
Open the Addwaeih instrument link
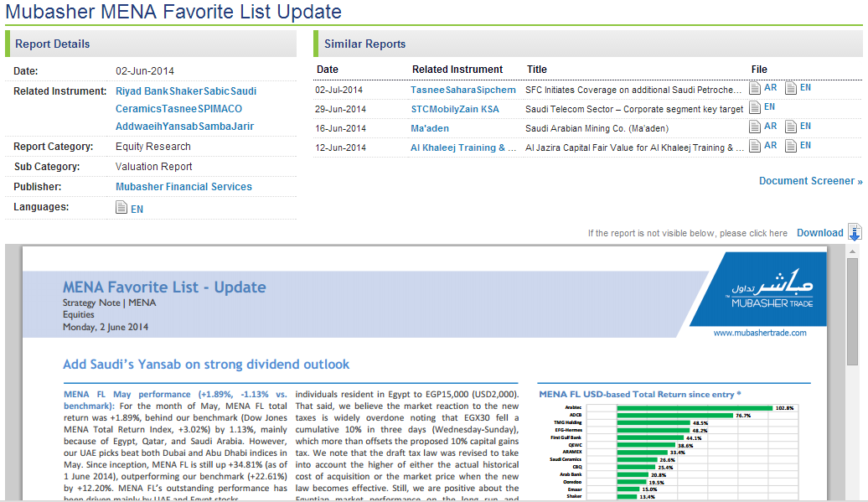tap(138, 127)
